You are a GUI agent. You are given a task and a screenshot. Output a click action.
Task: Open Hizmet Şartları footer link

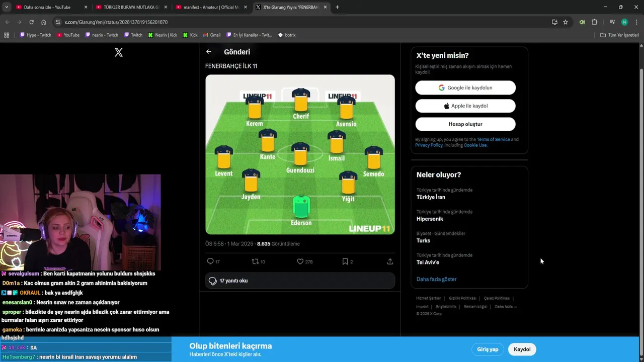[428, 298]
